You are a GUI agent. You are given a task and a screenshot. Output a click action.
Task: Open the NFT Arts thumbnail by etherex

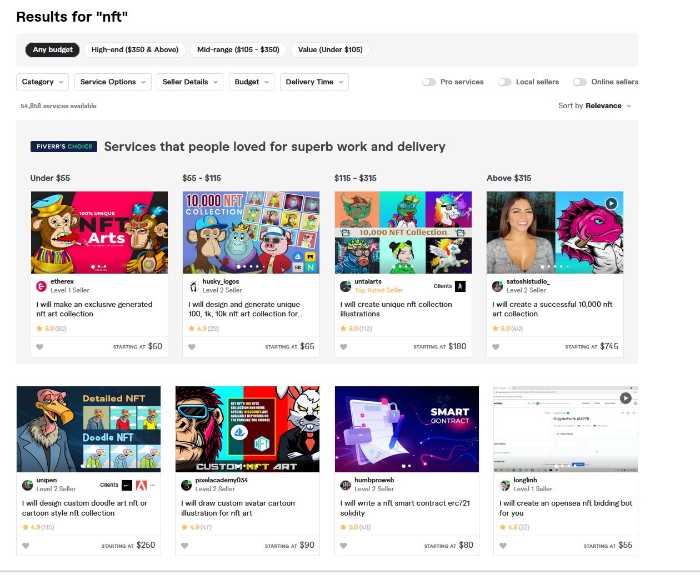100,233
